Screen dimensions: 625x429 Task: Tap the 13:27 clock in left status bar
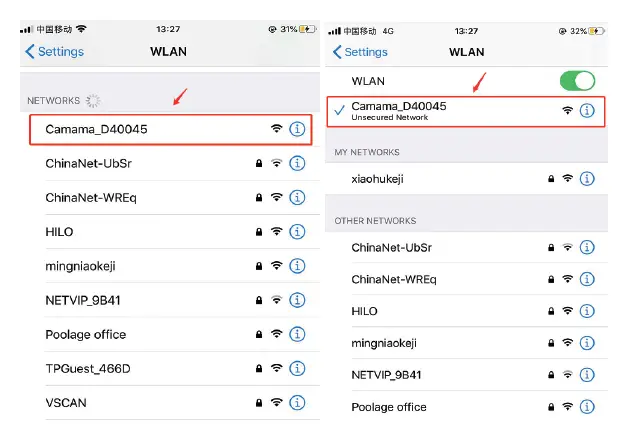click(168, 29)
